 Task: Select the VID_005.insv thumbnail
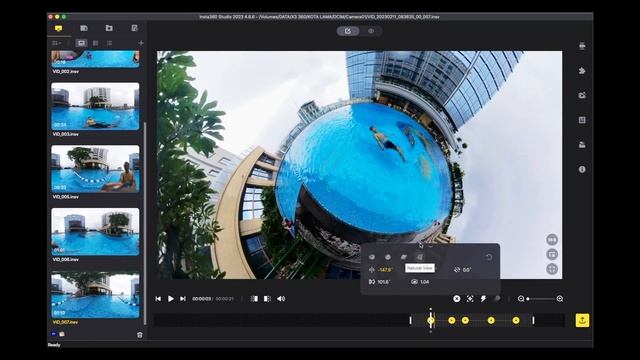(x=95, y=169)
